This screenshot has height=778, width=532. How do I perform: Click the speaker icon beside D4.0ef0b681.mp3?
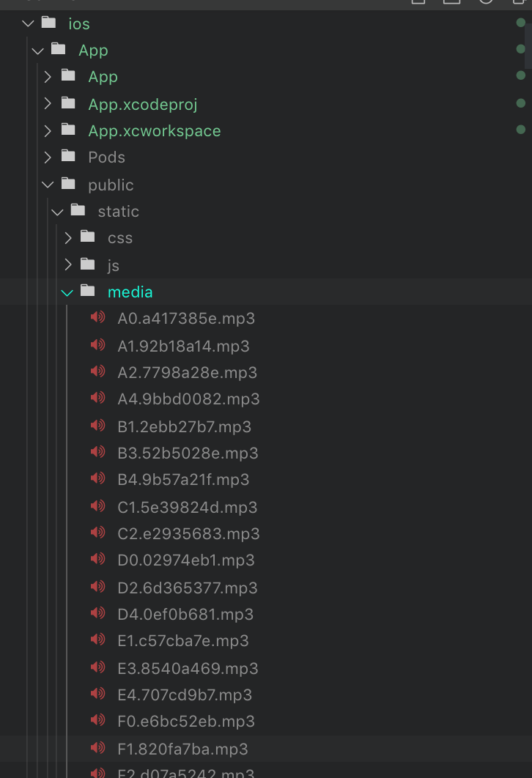pyautogui.click(x=97, y=614)
